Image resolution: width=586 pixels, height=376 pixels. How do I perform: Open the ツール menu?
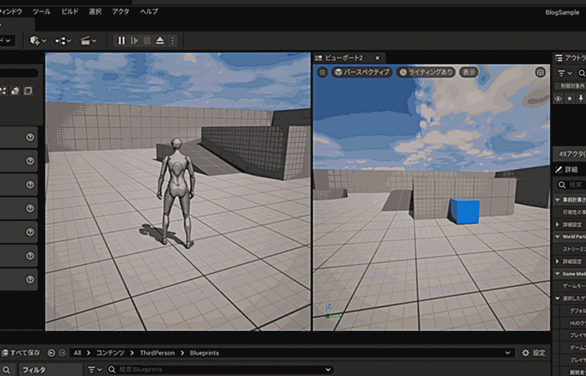coord(41,12)
